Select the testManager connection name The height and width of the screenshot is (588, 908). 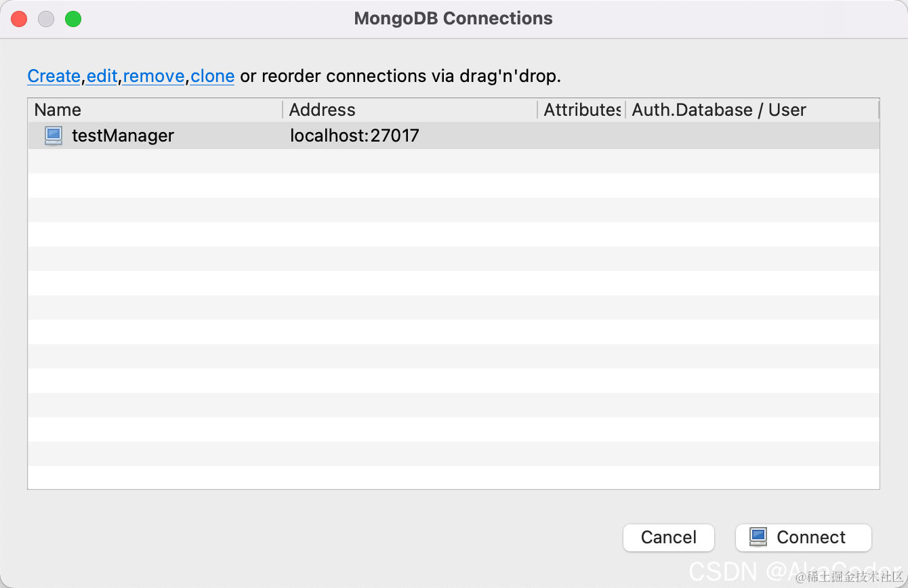[123, 135]
